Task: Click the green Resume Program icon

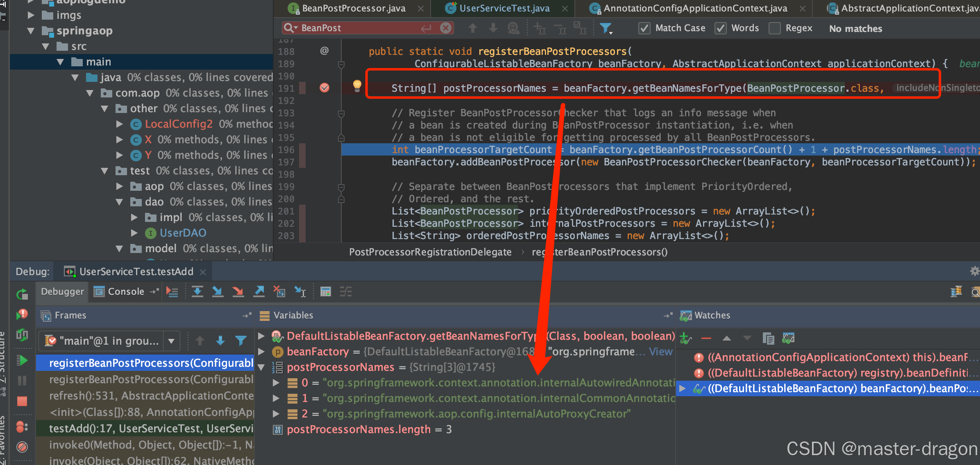Action: coord(22,361)
